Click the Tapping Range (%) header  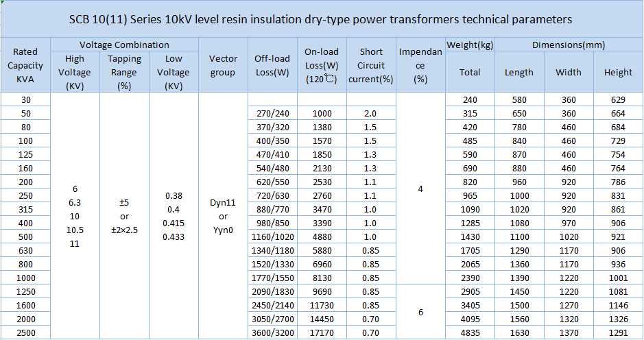(124, 73)
